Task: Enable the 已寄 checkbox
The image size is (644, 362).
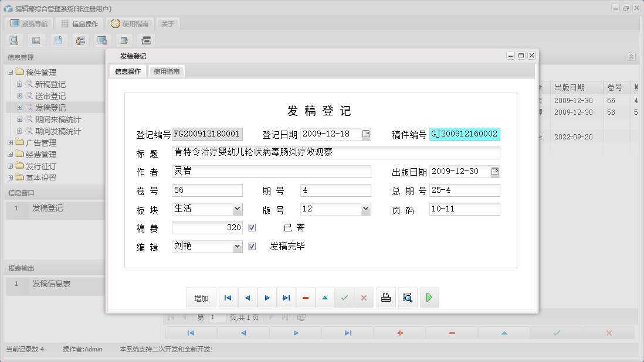Action: click(x=252, y=227)
